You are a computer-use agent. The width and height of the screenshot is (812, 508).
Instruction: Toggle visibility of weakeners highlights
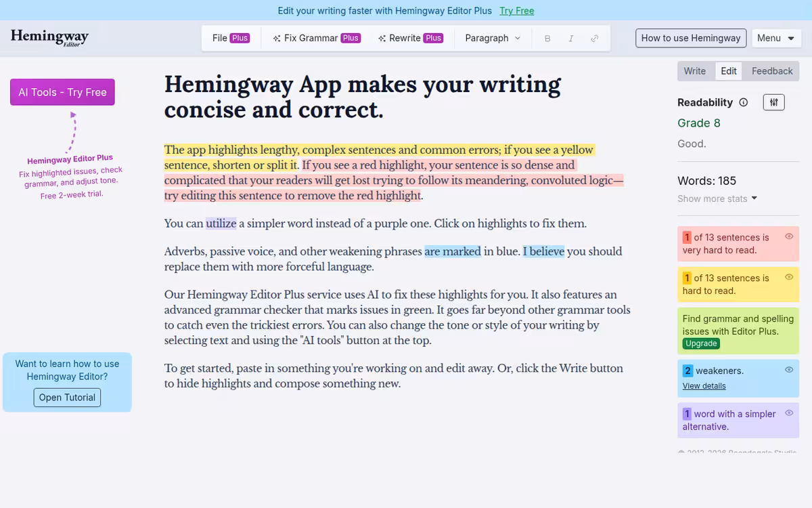pyautogui.click(x=789, y=370)
